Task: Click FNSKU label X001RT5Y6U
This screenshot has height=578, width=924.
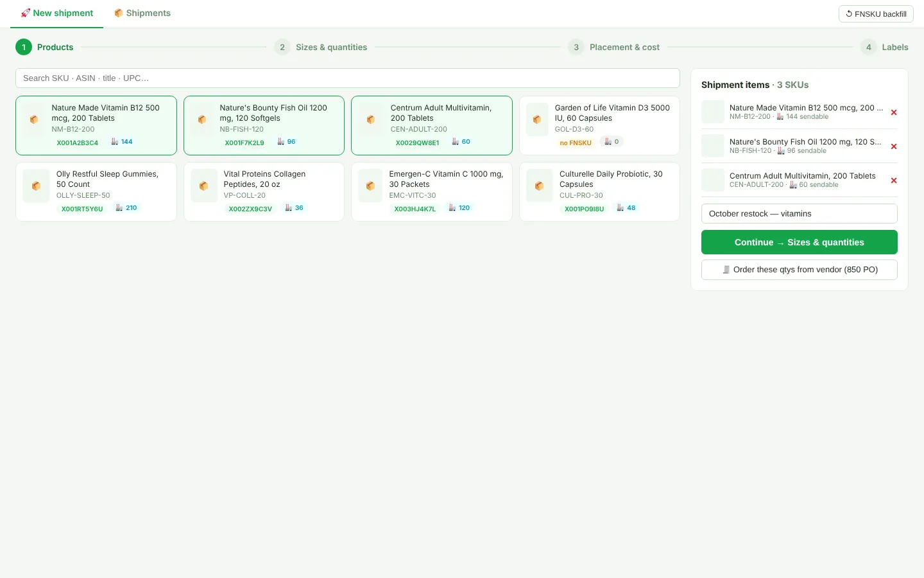Action: 82,209
